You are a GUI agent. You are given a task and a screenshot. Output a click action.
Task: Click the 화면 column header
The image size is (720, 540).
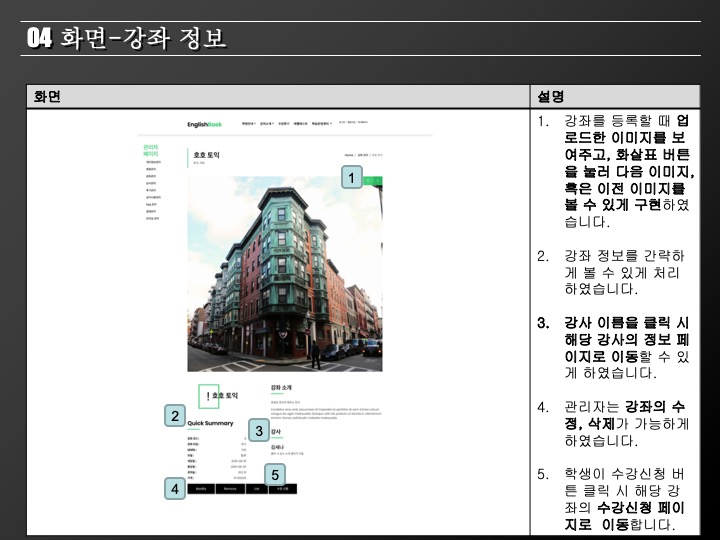click(47, 96)
